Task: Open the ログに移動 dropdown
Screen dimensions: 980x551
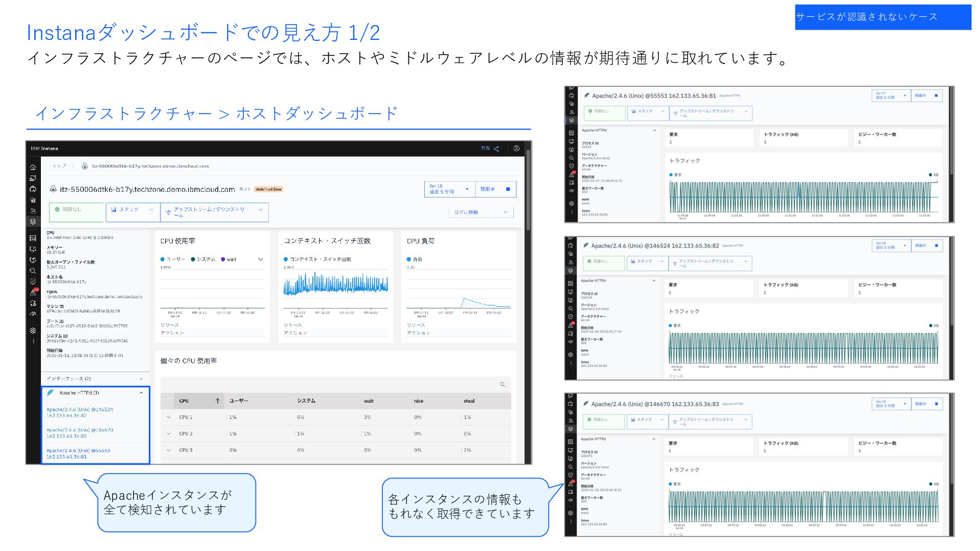Action: tap(481, 212)
